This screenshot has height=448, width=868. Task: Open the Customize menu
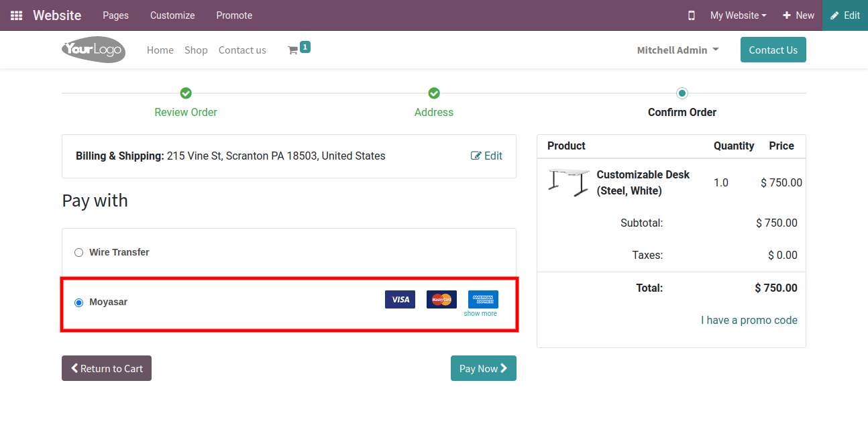pos(172,15)
